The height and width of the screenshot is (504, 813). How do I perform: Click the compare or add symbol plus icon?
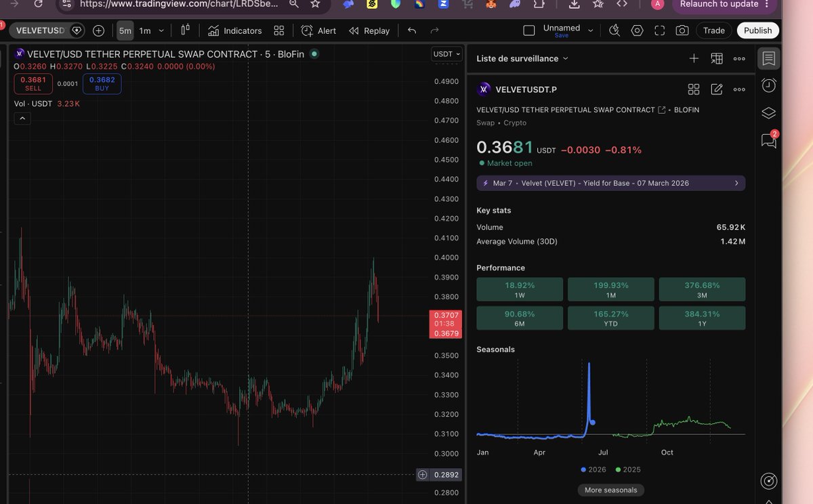(x=99, y=30)
